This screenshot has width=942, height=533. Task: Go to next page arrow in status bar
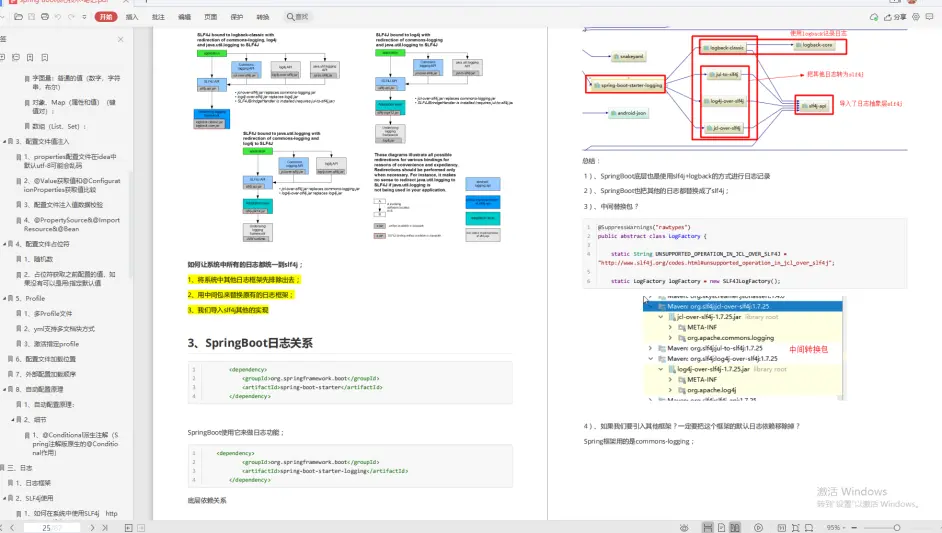(92, 528)
